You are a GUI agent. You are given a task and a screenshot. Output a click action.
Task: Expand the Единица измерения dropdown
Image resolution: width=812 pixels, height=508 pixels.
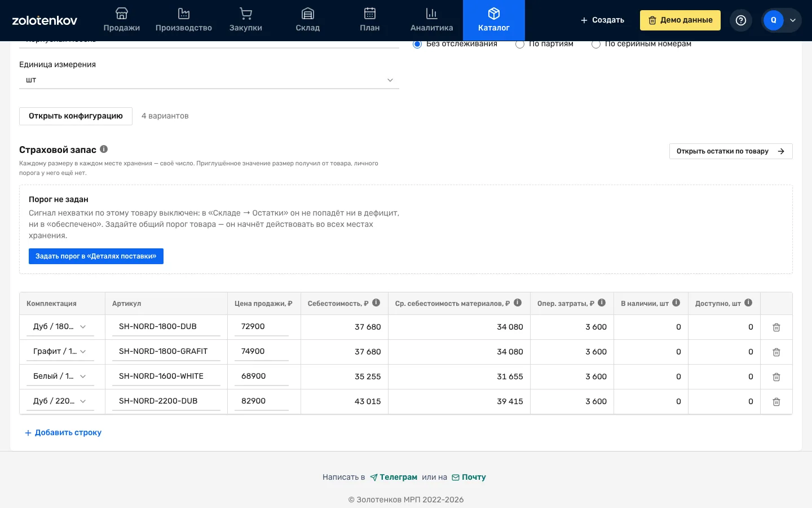[x=209, y=80]
